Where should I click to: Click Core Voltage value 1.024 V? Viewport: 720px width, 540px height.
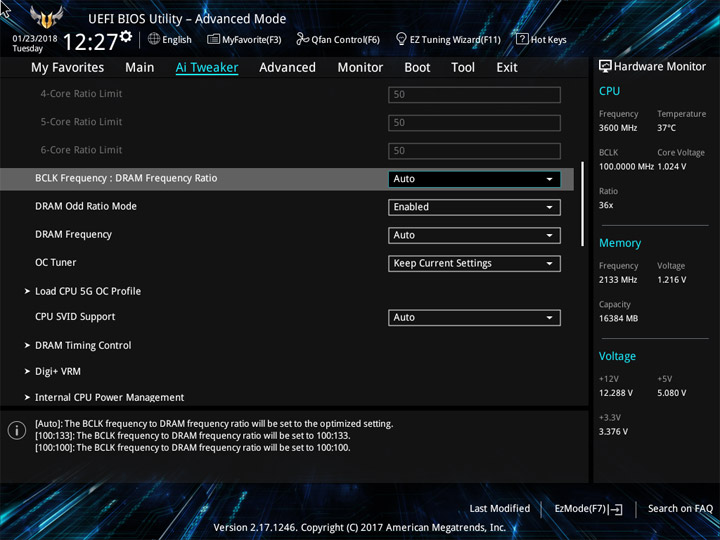pyautogui.click(x=671, y=167)
